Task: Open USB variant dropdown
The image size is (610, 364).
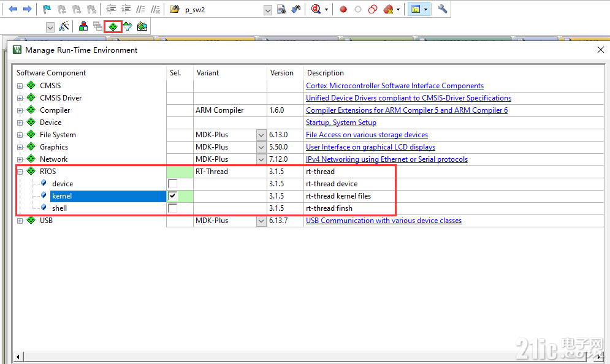Action: coord(261,221)
